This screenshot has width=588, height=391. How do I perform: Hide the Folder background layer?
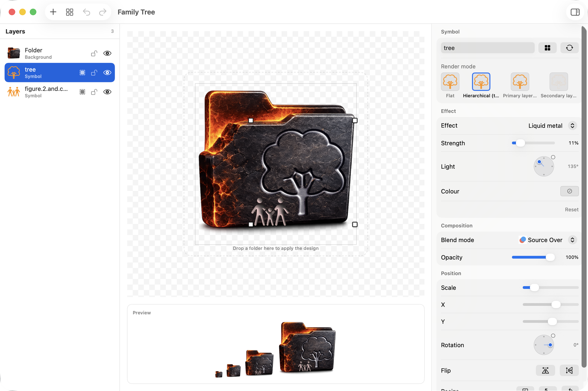(107, 53)
